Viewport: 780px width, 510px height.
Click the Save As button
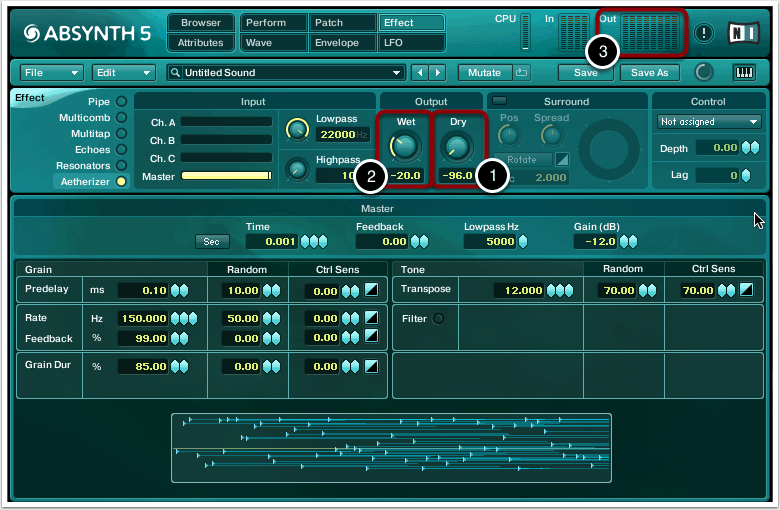click(x=650, y=73)
